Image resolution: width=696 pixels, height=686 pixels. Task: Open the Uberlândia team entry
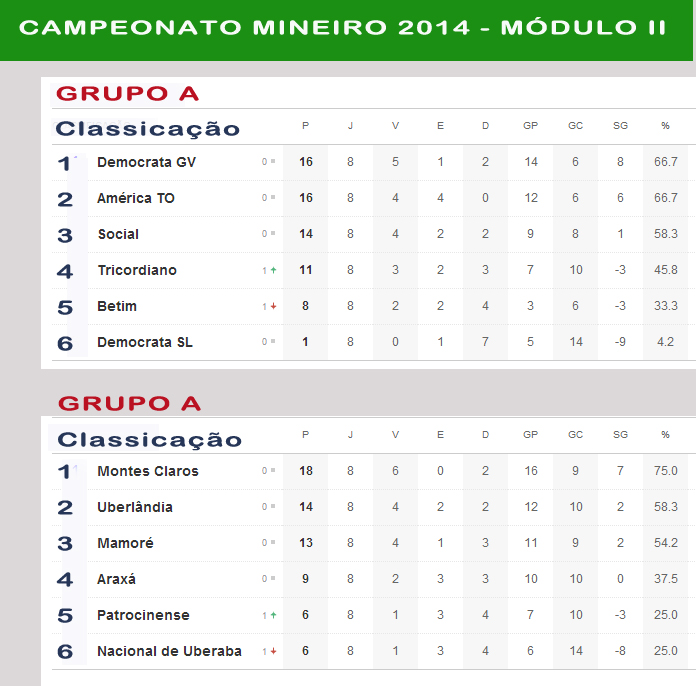(x=373, y=507)
